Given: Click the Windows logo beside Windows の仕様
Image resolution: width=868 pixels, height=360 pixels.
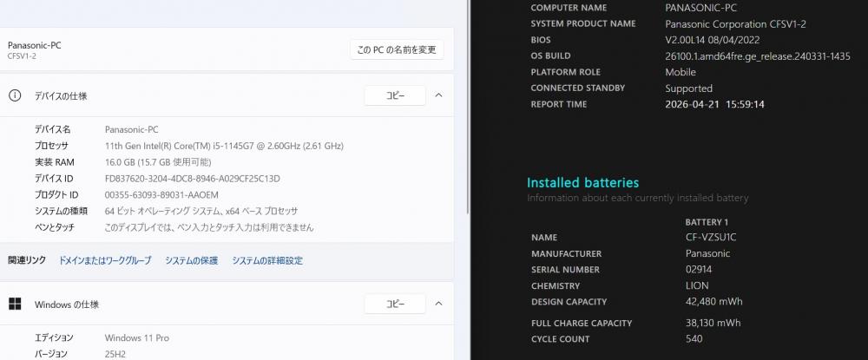Looking at the screenshot, I should tap(14, 304).
